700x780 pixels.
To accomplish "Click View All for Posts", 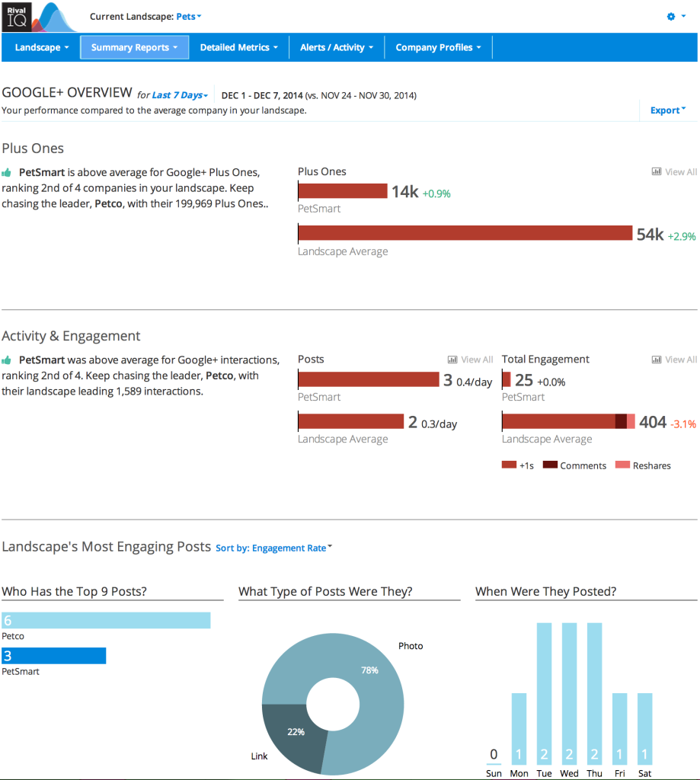I will pyautogui.click(x=477, y=360).
